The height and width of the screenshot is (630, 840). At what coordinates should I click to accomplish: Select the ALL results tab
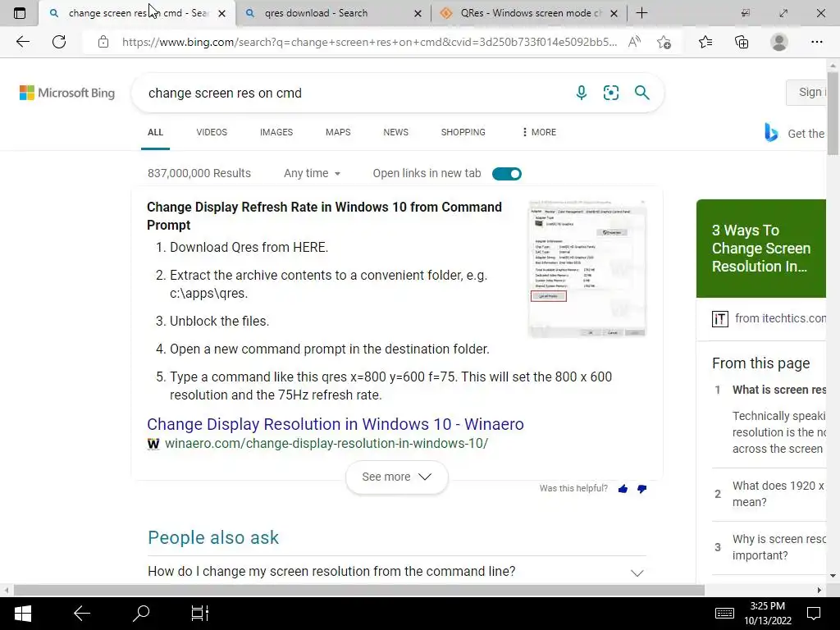[155, 132]
